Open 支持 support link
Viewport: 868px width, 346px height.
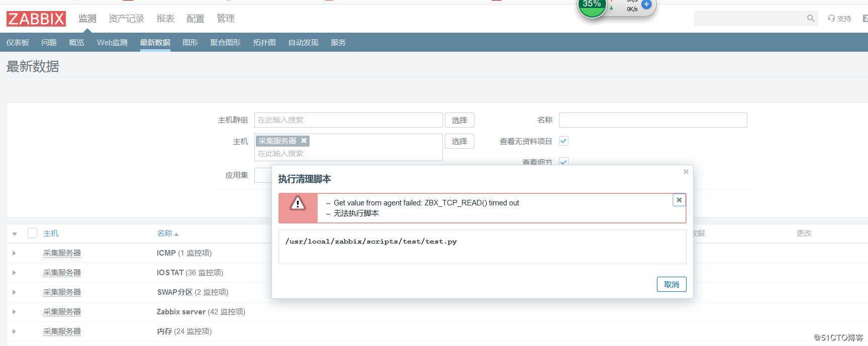(x=839, y=19)
